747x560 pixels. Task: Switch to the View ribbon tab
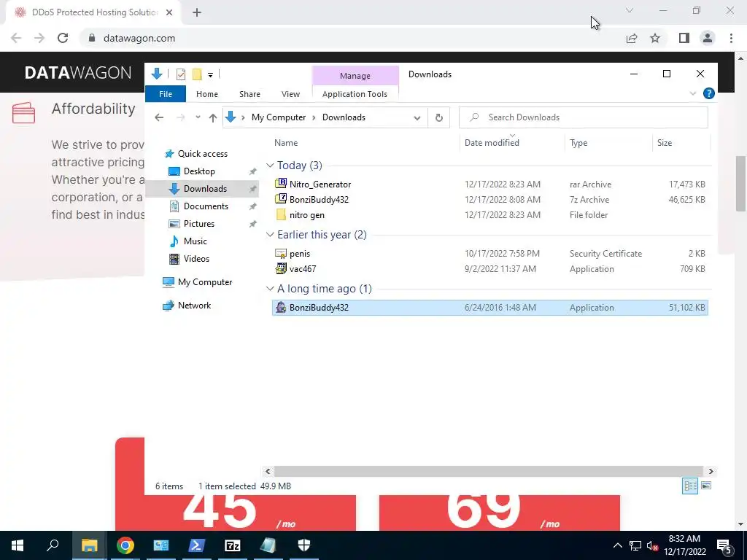click(x=290, y=94)
